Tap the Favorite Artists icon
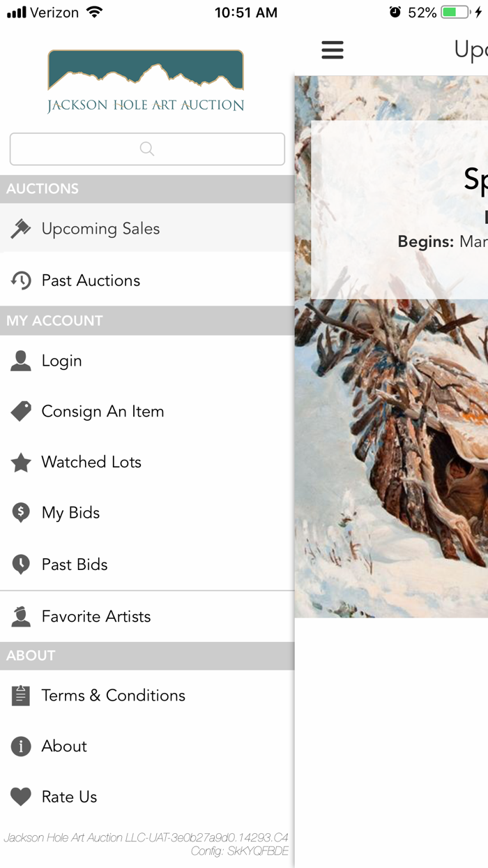The height and width of the screenshot is (868, 488). [21, 616]
